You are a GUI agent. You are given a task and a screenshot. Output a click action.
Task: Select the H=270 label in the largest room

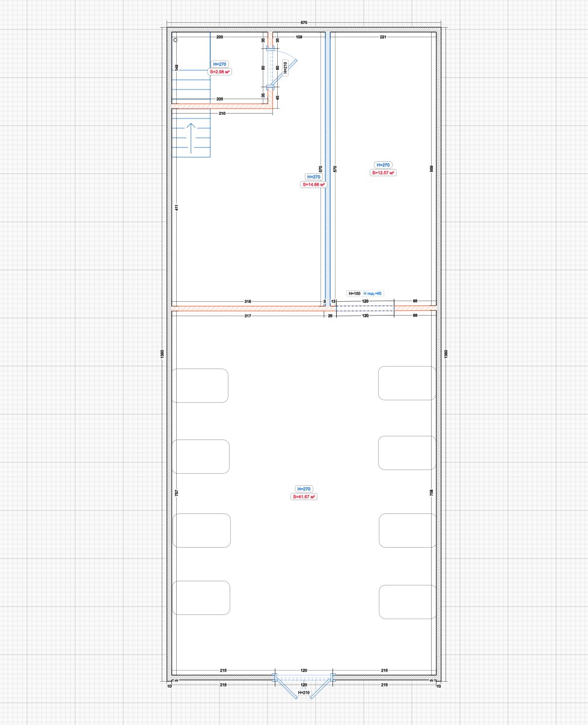tap(304, 489)
